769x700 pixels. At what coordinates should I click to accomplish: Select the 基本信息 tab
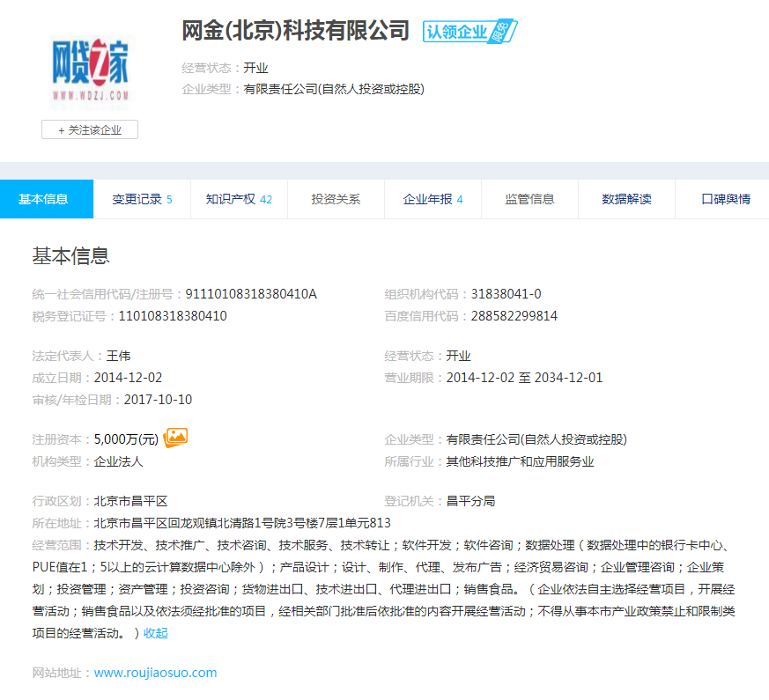pyautogui.click(x=44, y=199)
